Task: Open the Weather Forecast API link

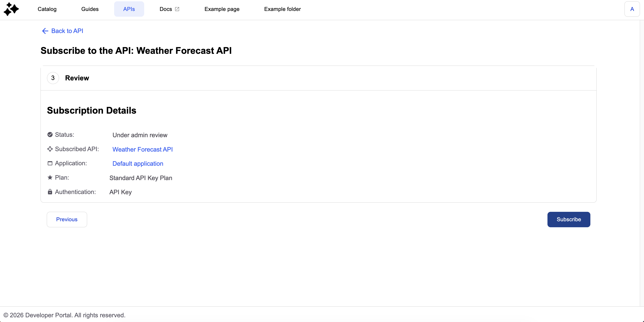Action: 142,149
